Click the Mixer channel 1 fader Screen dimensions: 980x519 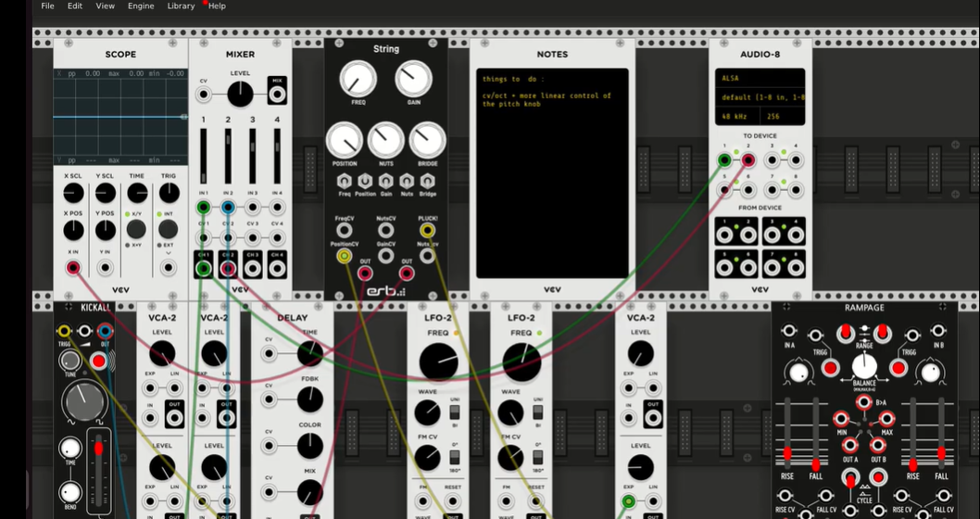(203, 156)
